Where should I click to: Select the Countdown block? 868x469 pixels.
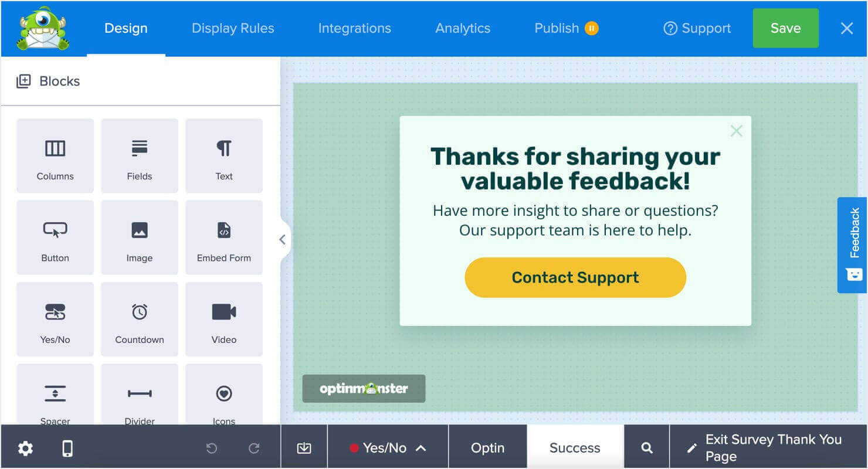pyautogui.click(x=139, y=318)
